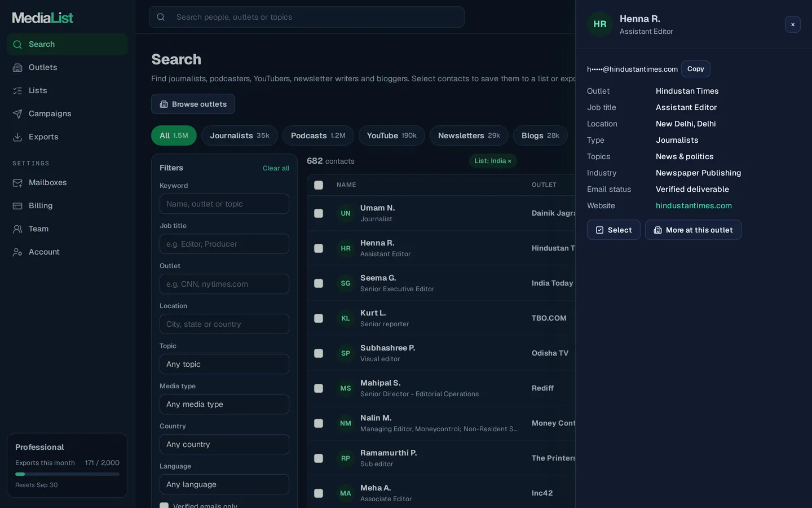Open the hindustantimes.com website link
812x508 pixels.
694,205
